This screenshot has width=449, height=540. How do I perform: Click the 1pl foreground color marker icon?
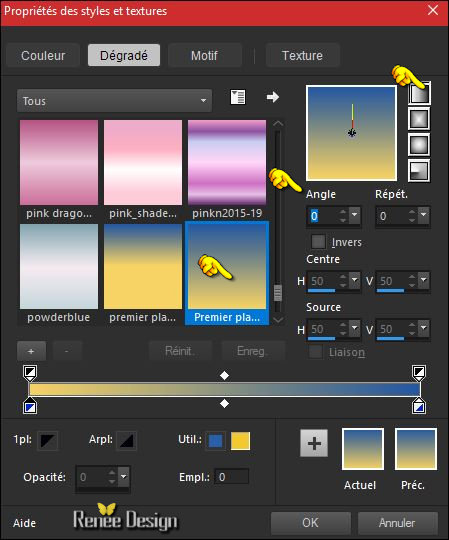tap(47, 440)
